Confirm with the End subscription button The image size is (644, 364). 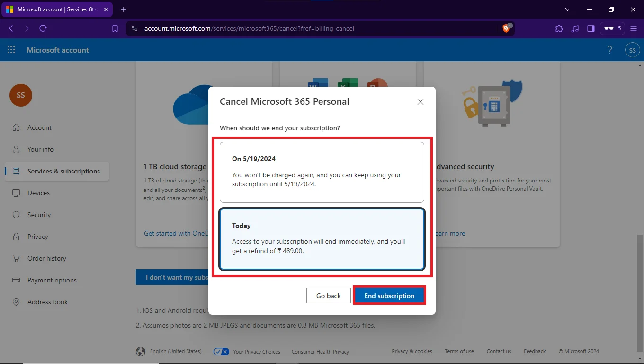pyautogui.click(x=389, y=296)
